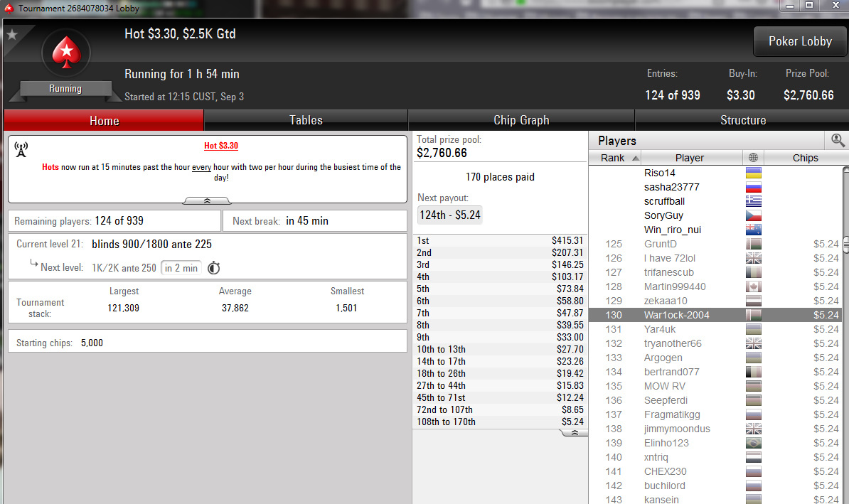Click the Poker Lobby button

(800, 42)
